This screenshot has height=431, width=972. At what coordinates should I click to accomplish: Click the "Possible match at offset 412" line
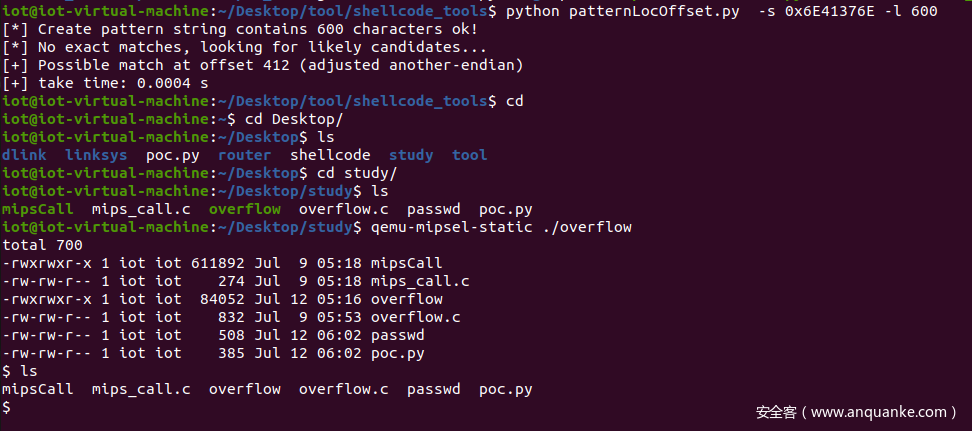click(263, 65)
